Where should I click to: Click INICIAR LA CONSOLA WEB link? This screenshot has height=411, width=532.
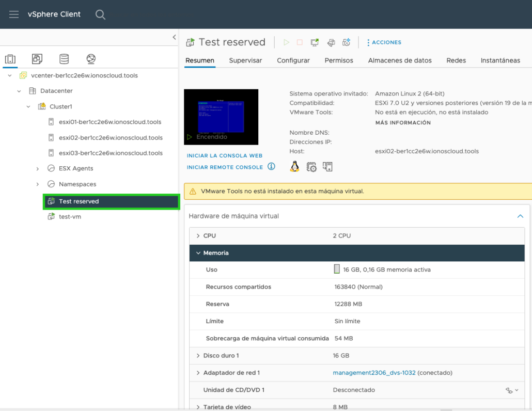(224, 155)
